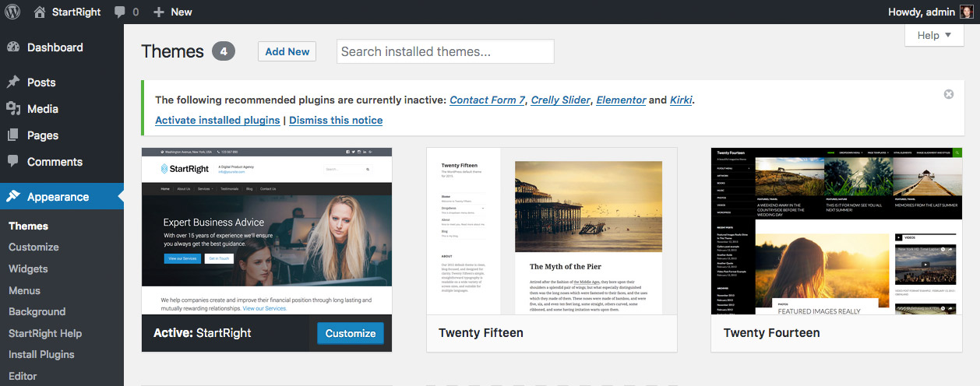Open the Elementor plugin link

(x=621, y=100)
